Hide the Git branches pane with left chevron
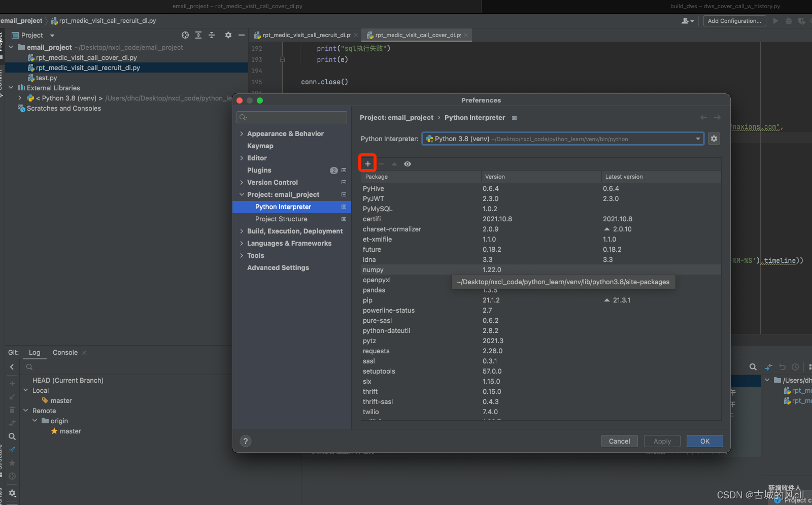812x505 pixels. 12,367
